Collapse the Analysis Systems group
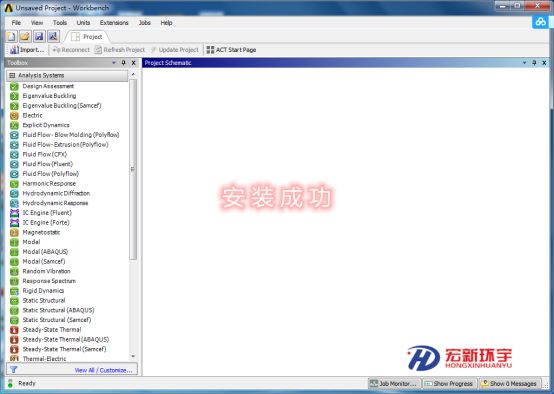This screenshot has height=394, width=554. (x=12, y=76)
